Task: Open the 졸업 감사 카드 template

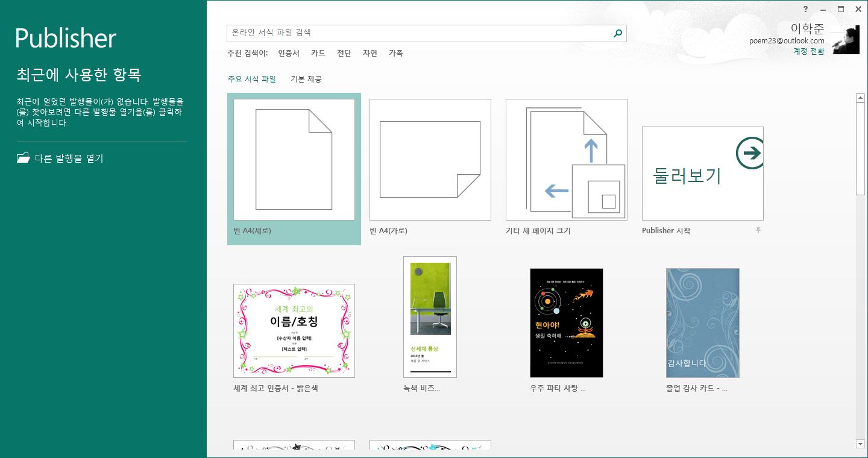Action: [703, 323]
